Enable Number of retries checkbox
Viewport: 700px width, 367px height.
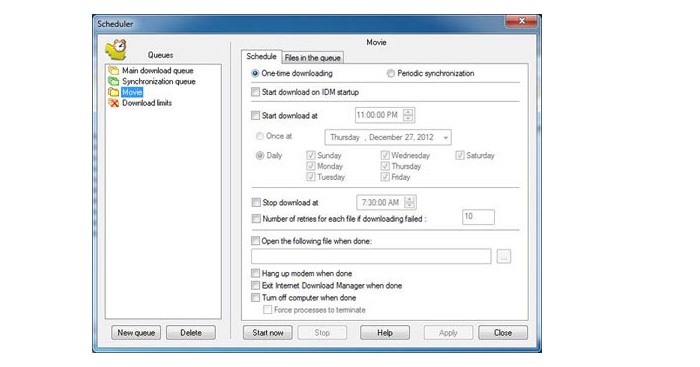coord(256,219)
